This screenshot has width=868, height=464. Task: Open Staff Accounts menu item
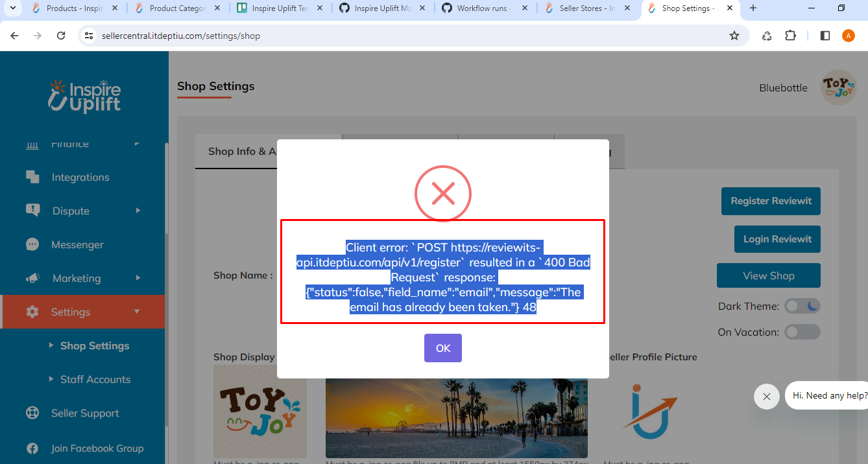[x=95, y=379]
